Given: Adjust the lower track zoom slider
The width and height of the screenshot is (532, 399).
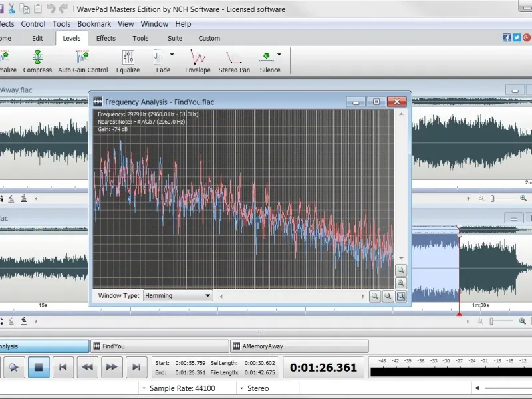Looking at the screenshot, I should (493, 321).
